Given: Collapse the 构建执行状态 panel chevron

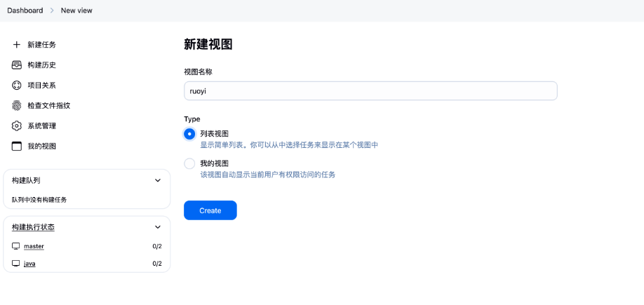Looking at the screenshot, I should pyautogui.click(x=157, y=227).
